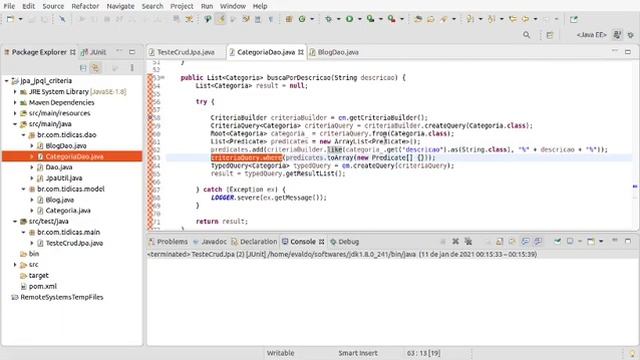Click the New Java Package icon
Screen dimensions: 640x360
tap(289, 19)
